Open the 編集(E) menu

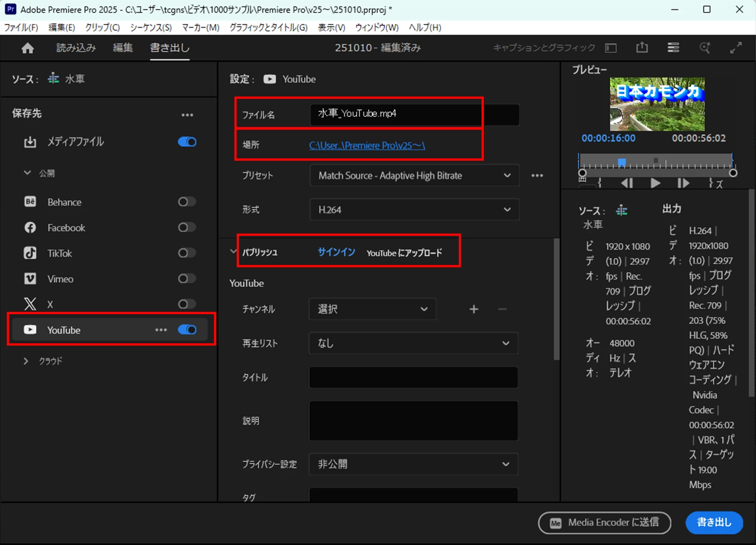point(61,27)
